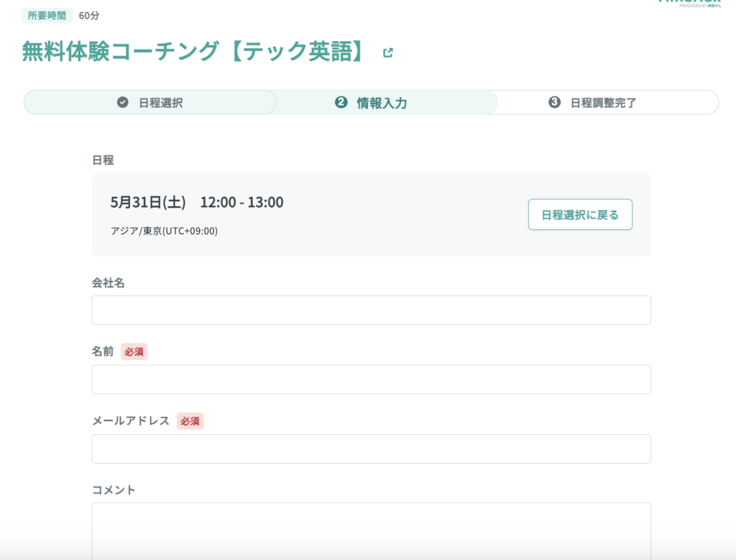Image resolution: width=736 pixels, height=560 pixels.
Task: Click the アジア/東京(UTC+09:00) timezone text
Action: pyautogui.click(x=164, y=231)
